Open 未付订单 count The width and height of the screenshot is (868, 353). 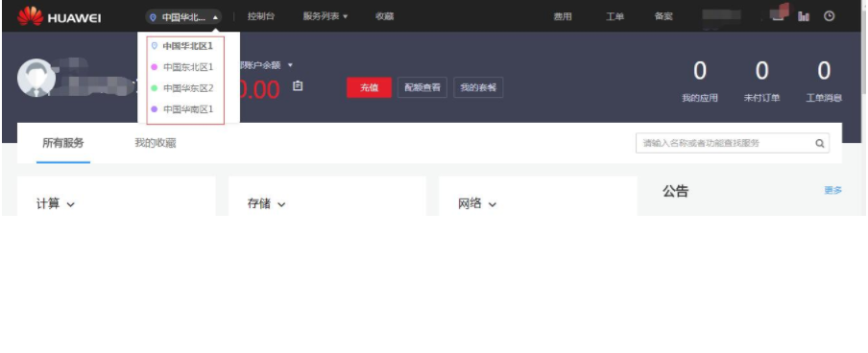pos(761,82)
